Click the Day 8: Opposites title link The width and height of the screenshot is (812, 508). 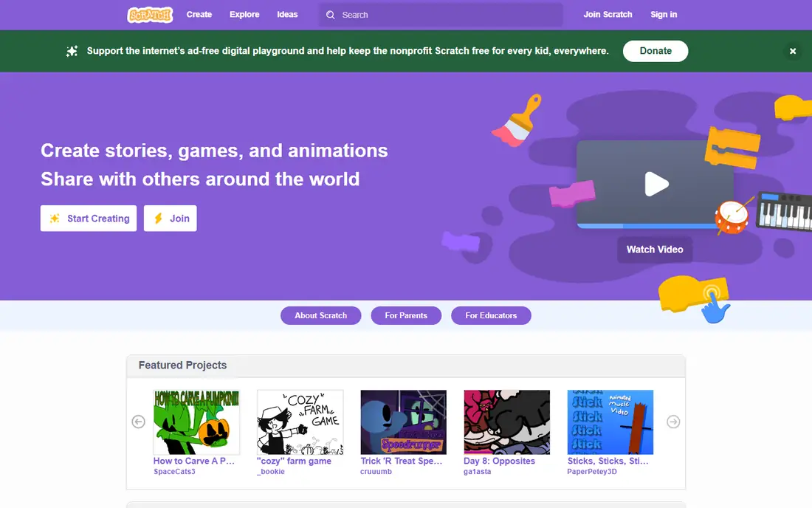point(499,461)
